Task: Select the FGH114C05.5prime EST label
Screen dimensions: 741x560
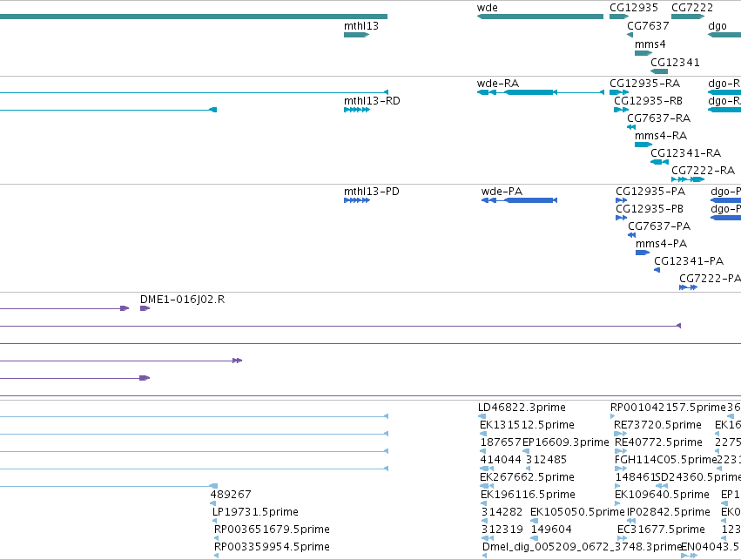Action: click(665, 460)
